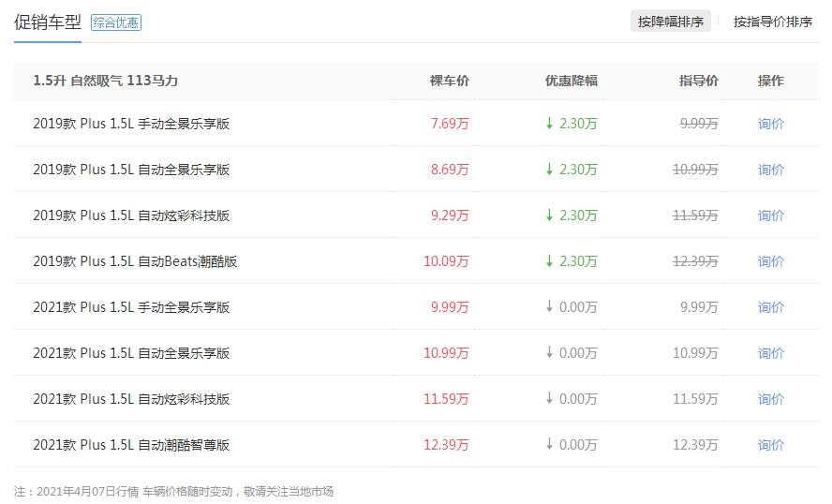The height and width of the screenshot is (504, 832).
Task: Select 2021款 Plus 1.5L 手动全景乐享版 model name
Action: (x=131, y=307)
